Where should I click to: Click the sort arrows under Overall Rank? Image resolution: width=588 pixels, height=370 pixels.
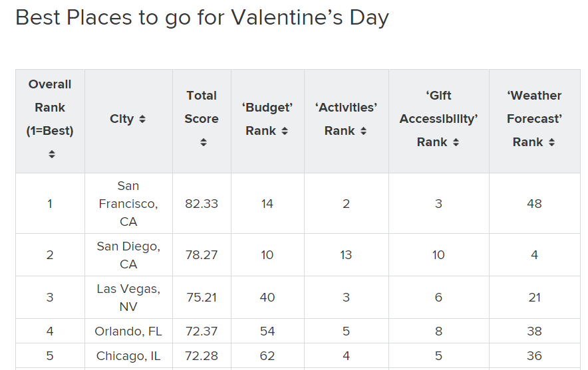click(x=51, y=154)
